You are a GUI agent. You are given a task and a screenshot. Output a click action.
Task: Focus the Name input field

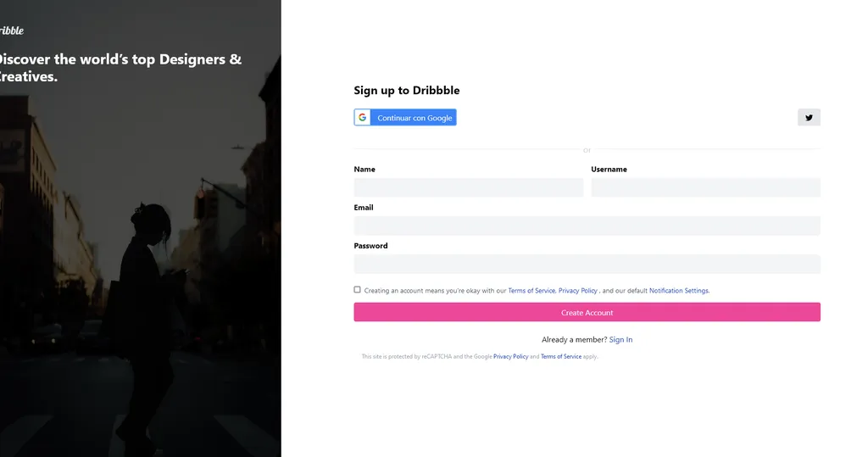click(x=468, y=187)
